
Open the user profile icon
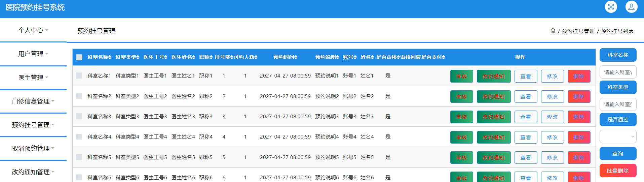coord(631,7)
